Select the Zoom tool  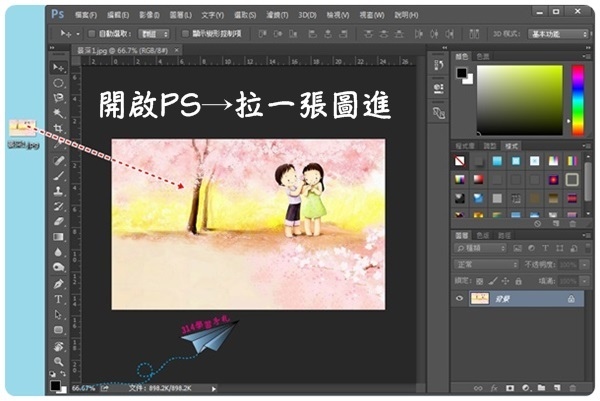[59, 361]
